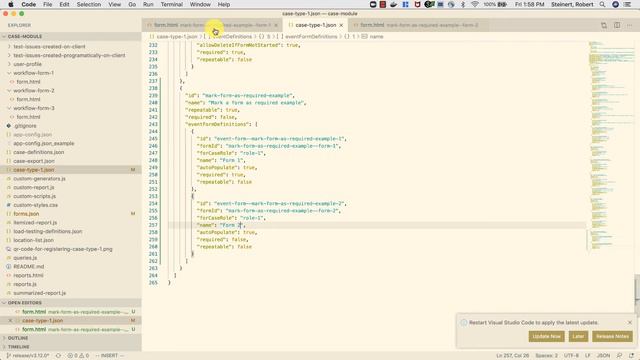
Task: Click Update Now in notification
Action: click(x=547, y=336)
